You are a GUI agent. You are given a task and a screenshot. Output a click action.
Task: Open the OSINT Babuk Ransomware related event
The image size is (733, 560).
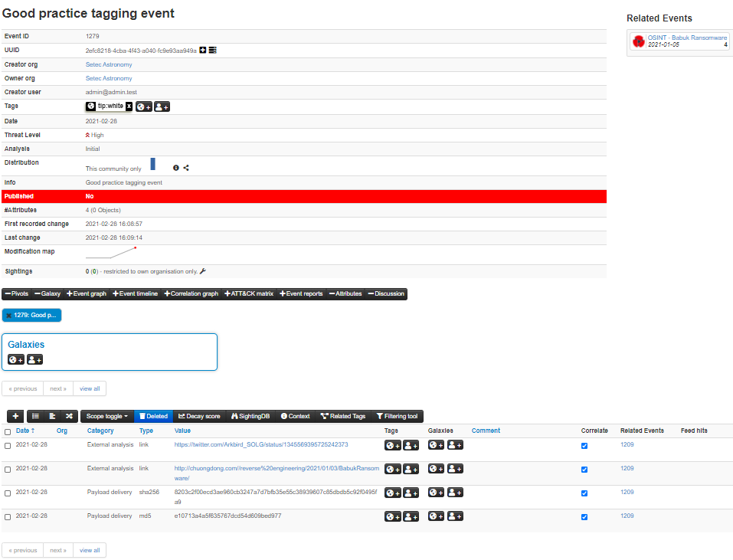click(686, 38)
